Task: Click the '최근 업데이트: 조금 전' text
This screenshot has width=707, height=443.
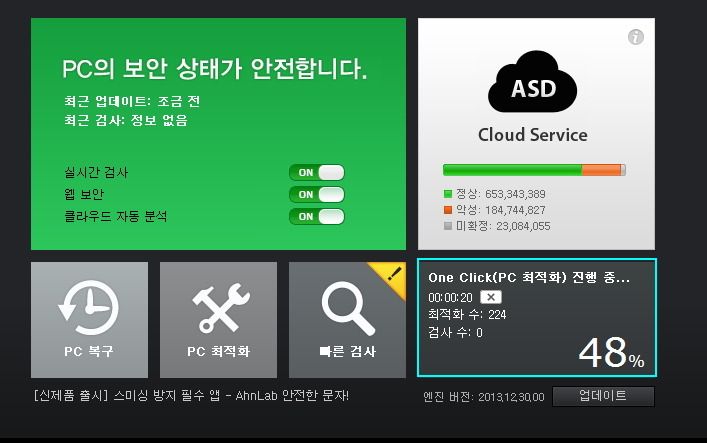Action: (x=132, y=101)
